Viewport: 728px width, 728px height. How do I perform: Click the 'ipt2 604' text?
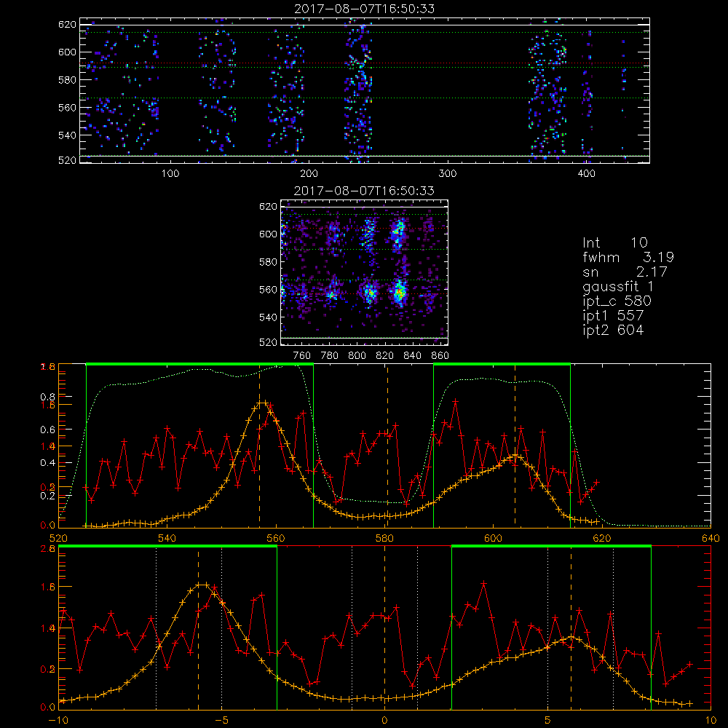click(x=613, y=330)
